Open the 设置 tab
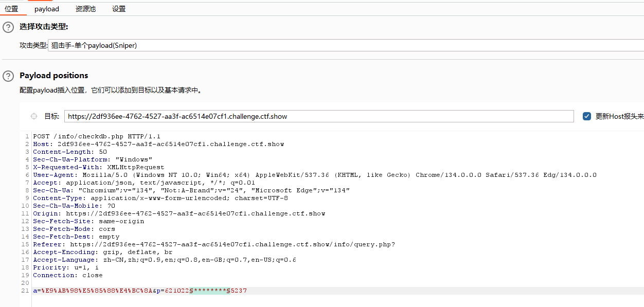The width and height of the screenshot is (644, 307). click(119, 9)
